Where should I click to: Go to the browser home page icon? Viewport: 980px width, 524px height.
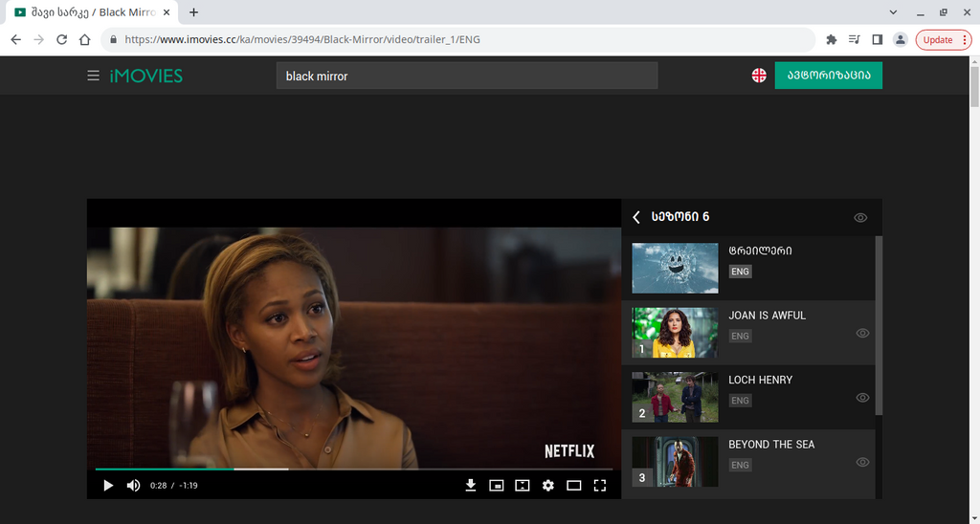[x=84, y=39]
